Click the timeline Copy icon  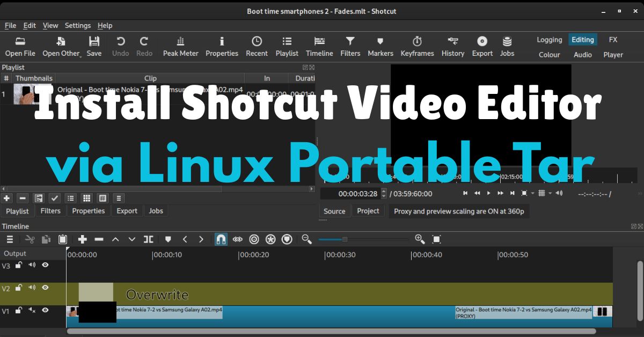(46, 239)
